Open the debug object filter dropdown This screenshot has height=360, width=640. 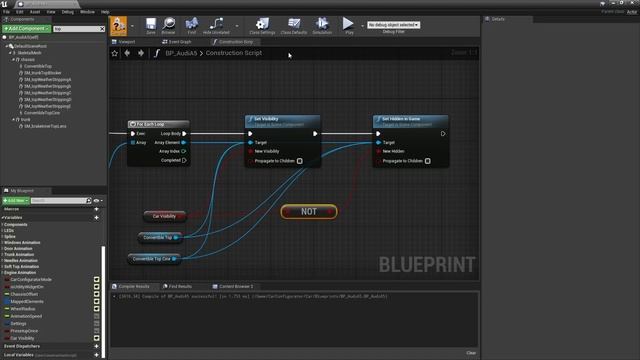[x=393, y=25]
